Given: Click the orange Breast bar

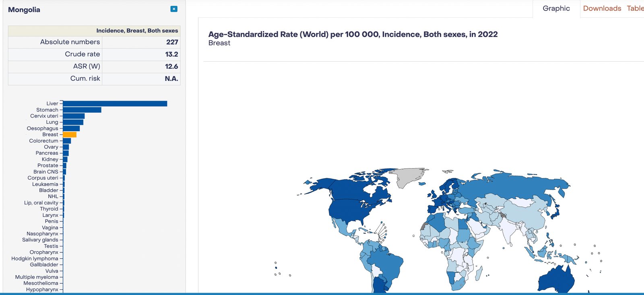Looking at the screenshot, I should pyautogui.click(x=70, y=135).
